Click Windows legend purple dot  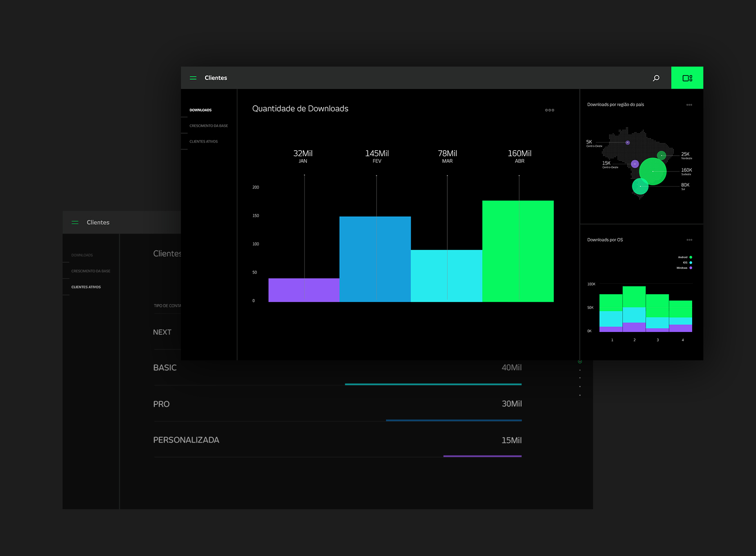pos(691,268)
